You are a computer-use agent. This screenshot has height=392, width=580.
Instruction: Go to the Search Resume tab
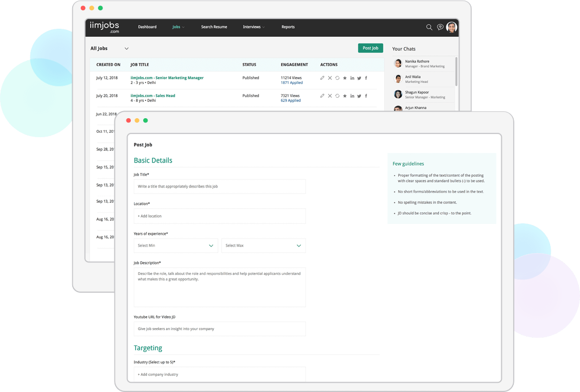pos(214,27)
